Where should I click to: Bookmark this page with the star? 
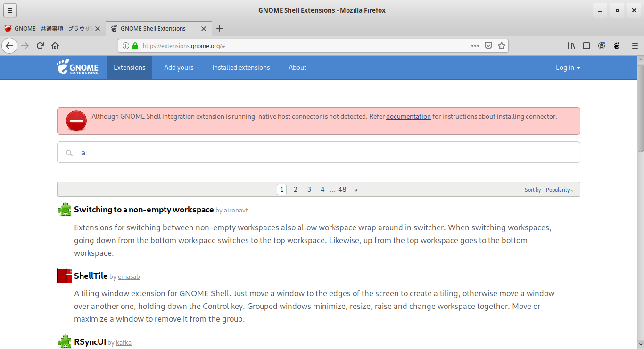tap(502, 46)
